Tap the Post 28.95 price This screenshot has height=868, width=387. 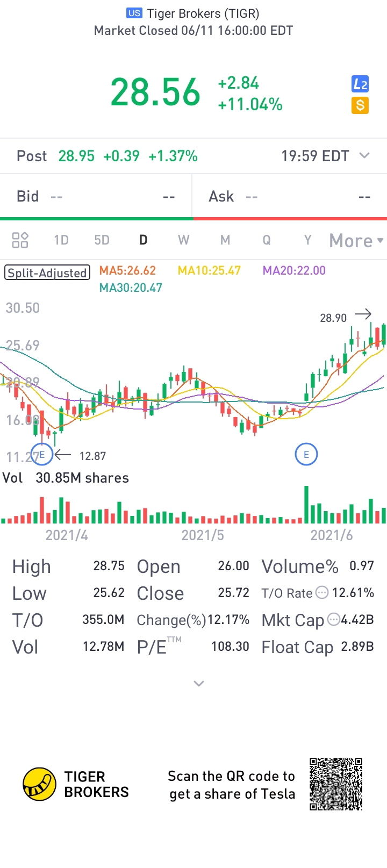(76, 156)
